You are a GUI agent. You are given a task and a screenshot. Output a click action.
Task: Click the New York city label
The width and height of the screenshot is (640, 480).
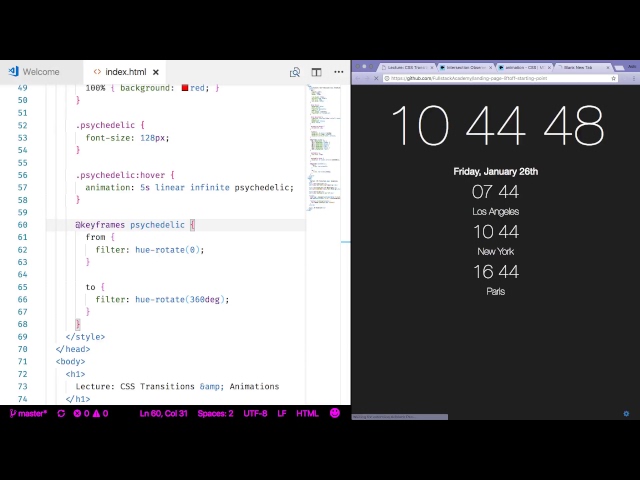point(496,251)
